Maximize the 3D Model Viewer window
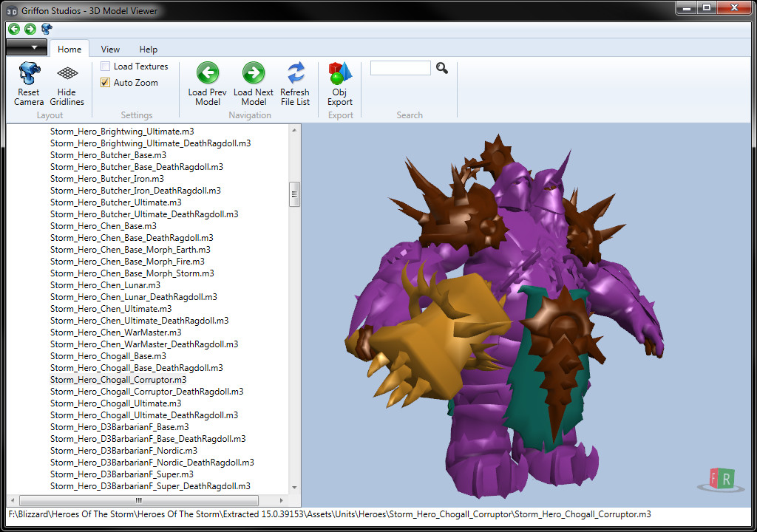The width and height of the screenshot is (757, 532). coord(706,7)
